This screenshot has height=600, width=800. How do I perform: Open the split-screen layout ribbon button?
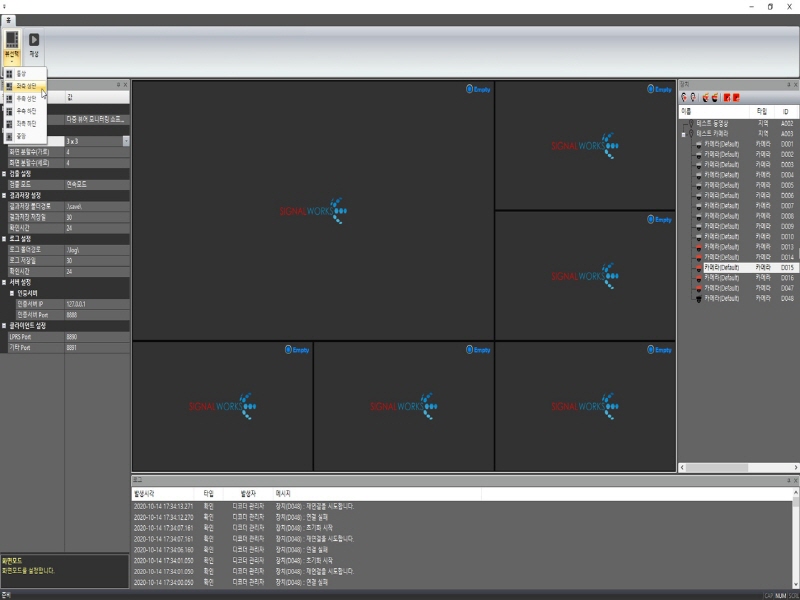(x=12, y=47)
